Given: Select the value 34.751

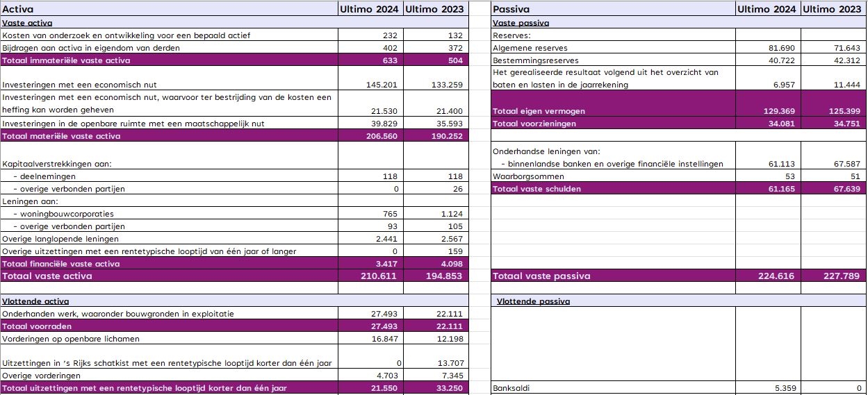Looking at the screenshot, I should coord(846,124).
